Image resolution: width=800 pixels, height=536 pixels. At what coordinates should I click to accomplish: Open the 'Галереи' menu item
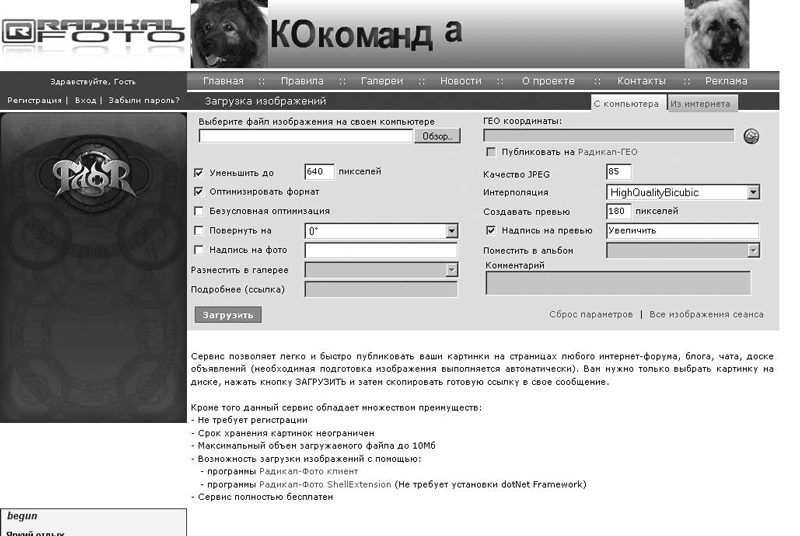click(382, 81)
